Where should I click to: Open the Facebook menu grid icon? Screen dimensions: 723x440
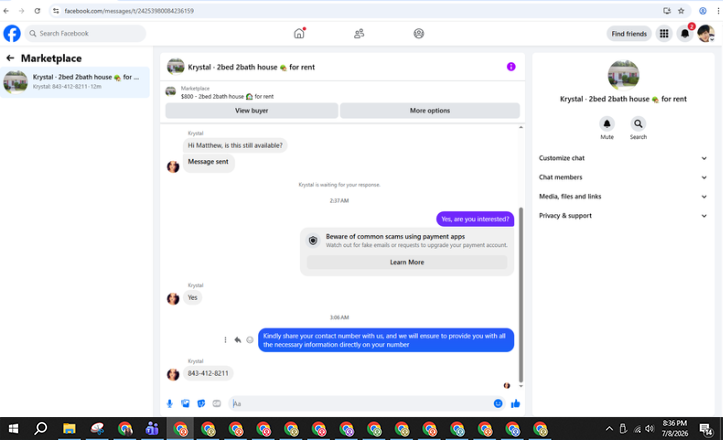(x=664, y=34)
